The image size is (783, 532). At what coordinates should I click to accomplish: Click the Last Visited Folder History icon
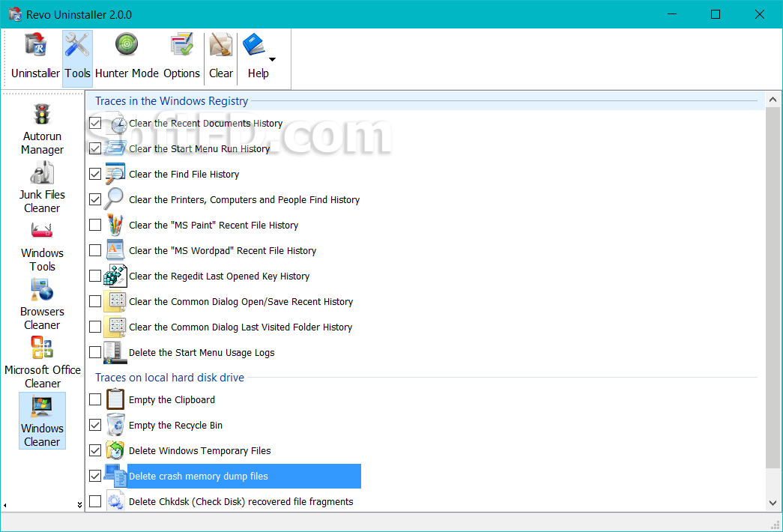115,327
